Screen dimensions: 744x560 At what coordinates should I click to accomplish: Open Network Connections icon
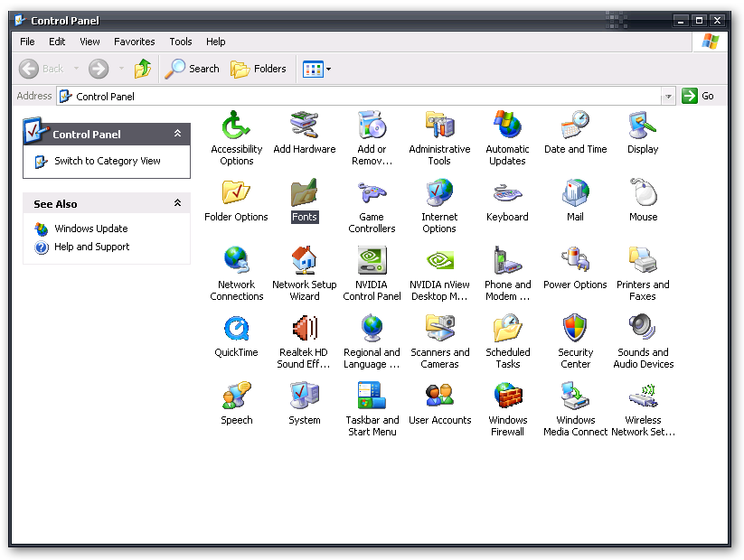coord(236,261)
